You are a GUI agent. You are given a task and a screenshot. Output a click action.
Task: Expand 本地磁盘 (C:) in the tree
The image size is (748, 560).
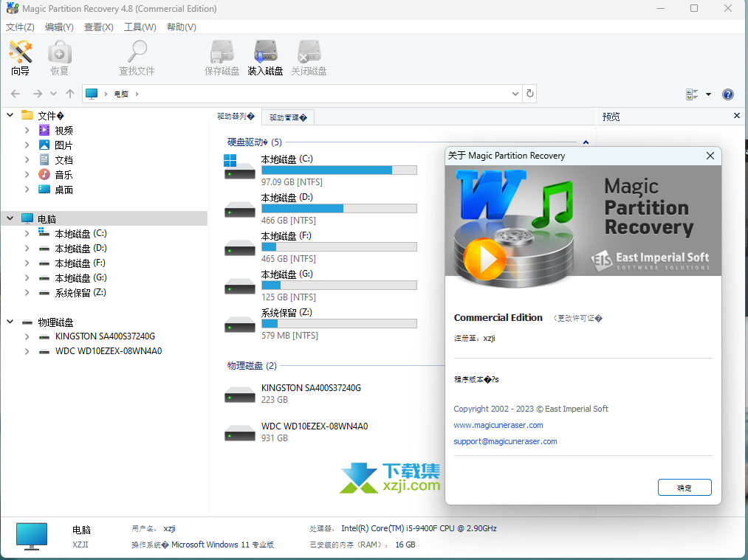point(27,234)
